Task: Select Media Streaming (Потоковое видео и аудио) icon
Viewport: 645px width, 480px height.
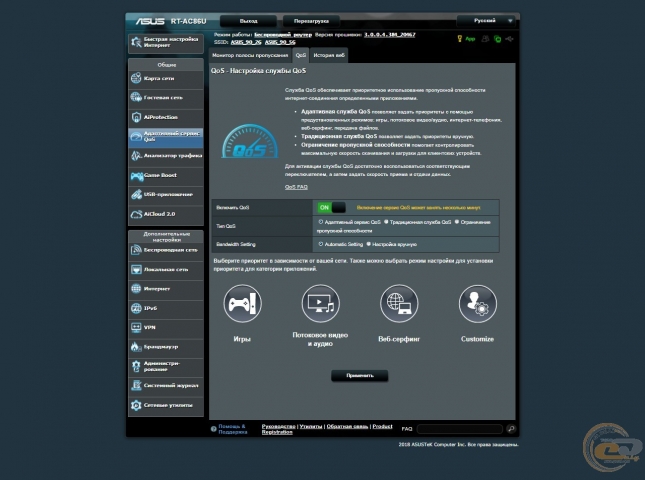Action: click(x=320, y=304)
